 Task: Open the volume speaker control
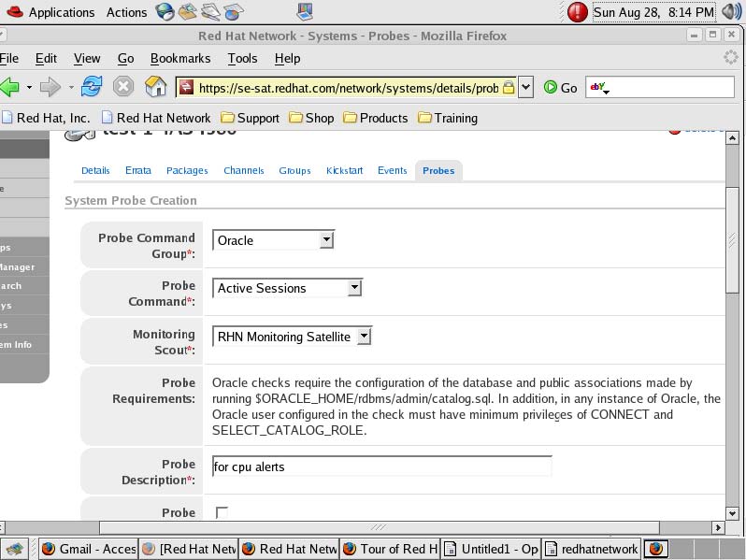[731, 11]
